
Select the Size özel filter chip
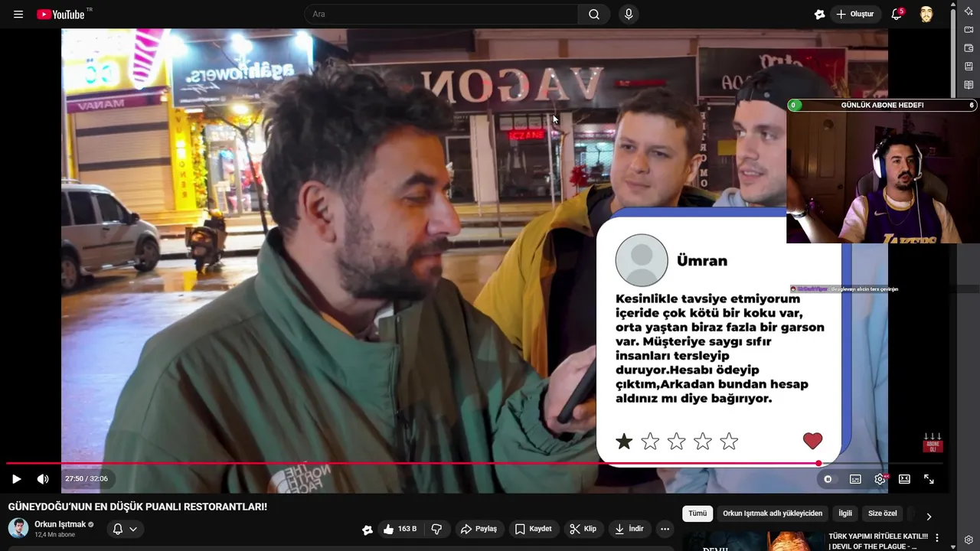tap(882, 514)
